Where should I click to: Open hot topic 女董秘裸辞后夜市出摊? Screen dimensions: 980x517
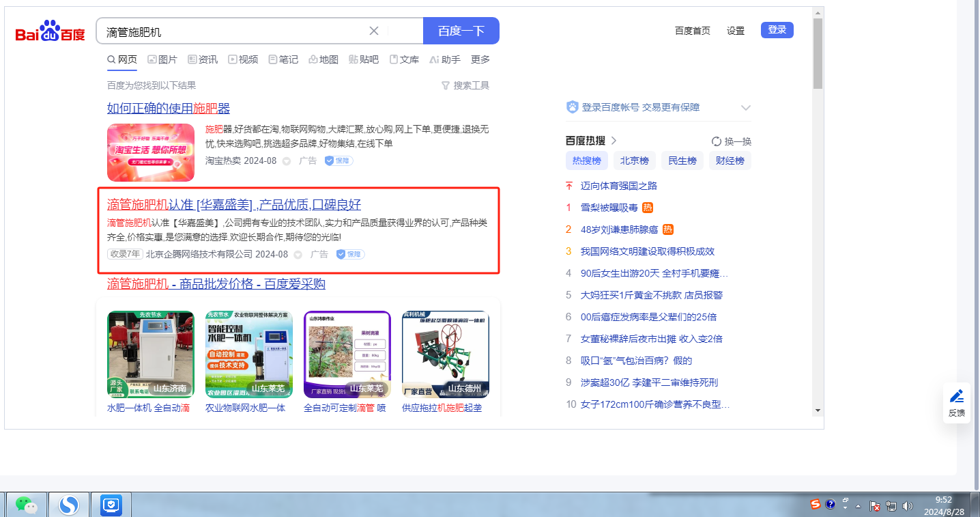652,339
